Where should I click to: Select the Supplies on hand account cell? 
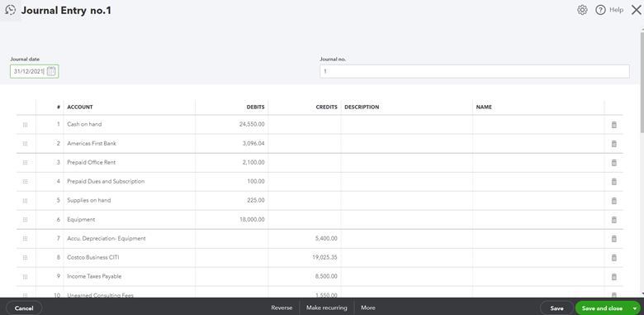tap(130, 200)
